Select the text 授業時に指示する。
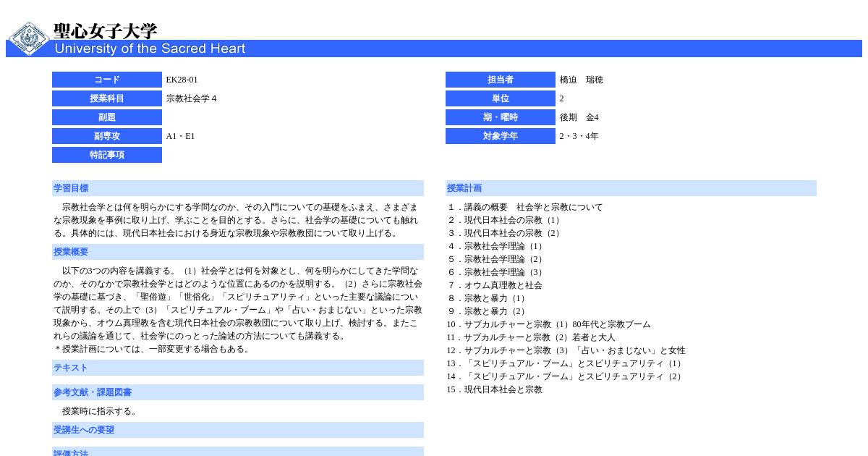This screenshot has width=868, height=456. (100, 411)
